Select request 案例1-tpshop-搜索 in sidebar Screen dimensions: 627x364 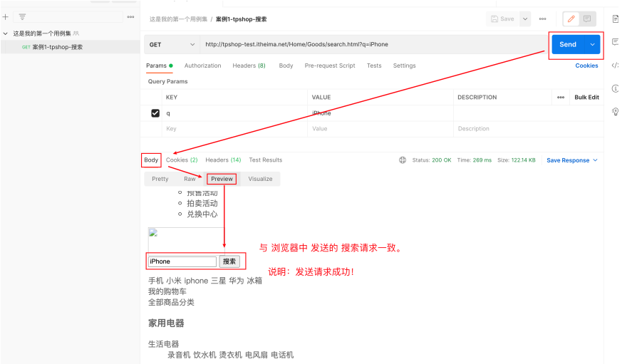pyautogui.click(x=52, y=47)
